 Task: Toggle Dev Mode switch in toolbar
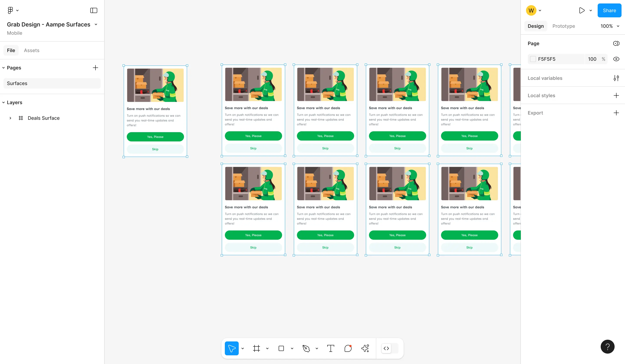(390, 348)
